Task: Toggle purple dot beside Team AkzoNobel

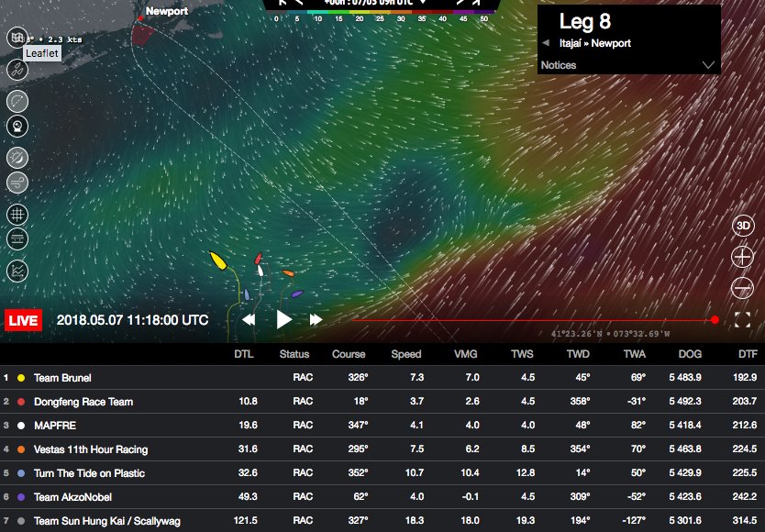Action: pos(21,497)
